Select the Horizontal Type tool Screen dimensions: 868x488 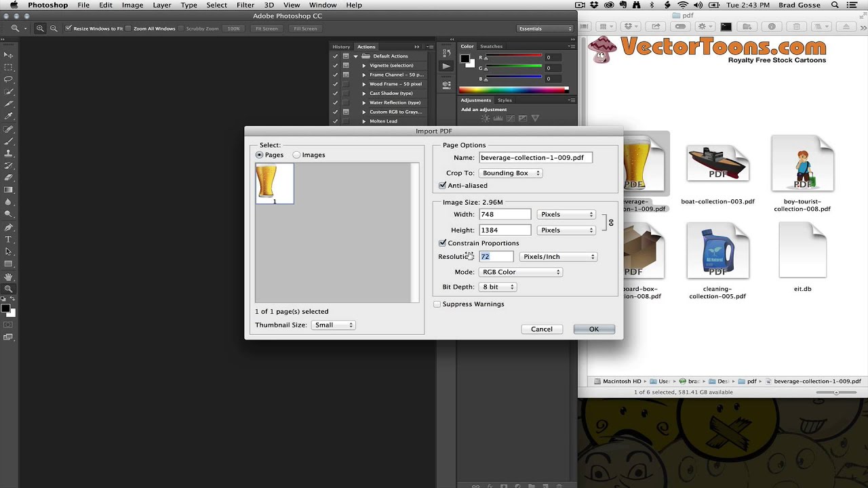tap(9, 239)
